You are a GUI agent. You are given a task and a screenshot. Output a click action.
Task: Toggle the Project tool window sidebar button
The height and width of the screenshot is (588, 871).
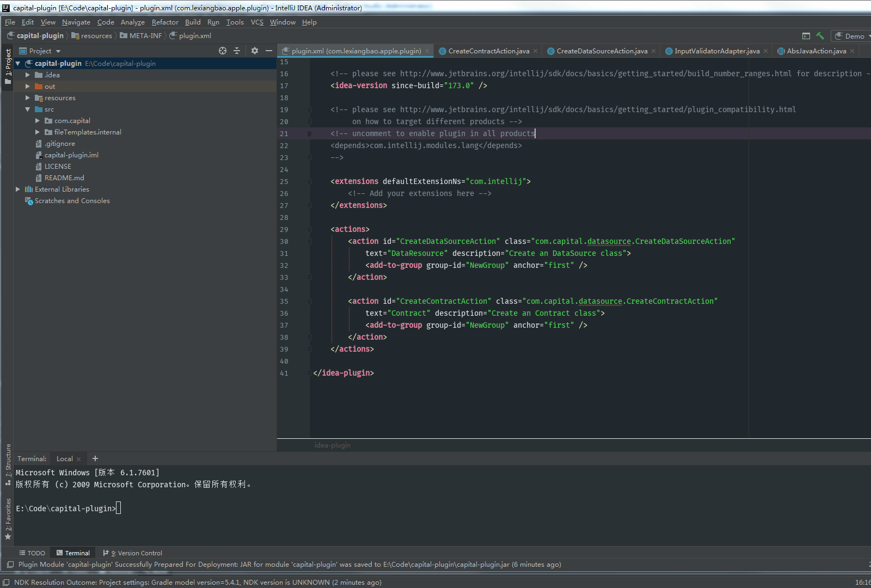(x=8, y=66)
